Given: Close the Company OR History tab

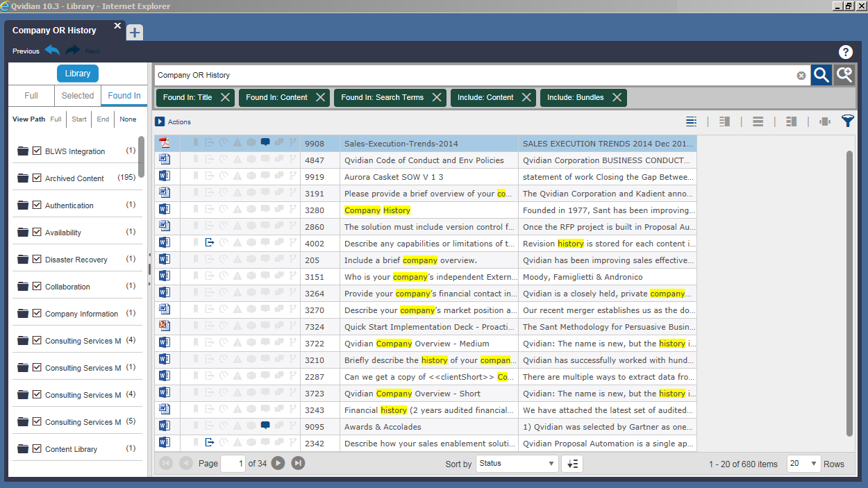Looking at the screenshot, I should (117, 26).
